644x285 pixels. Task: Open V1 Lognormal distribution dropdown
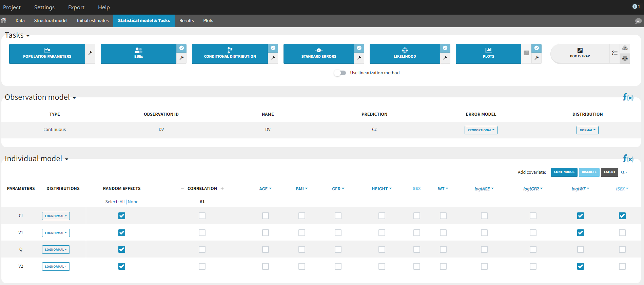click(x=56, y=233)
